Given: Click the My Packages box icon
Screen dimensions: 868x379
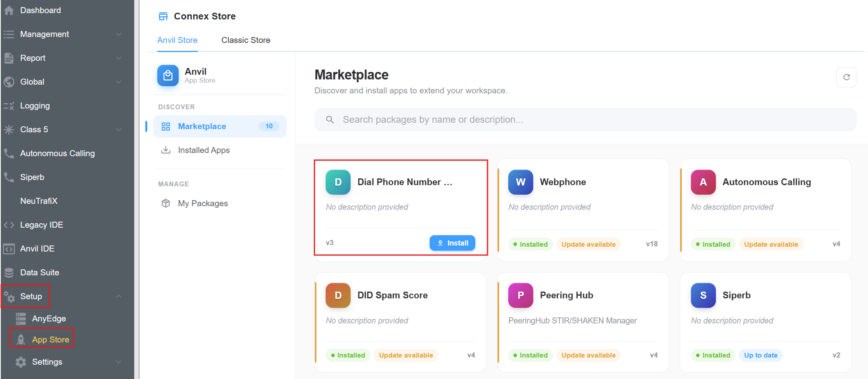Looking at the screenshot, I should (x=166, y=203).
